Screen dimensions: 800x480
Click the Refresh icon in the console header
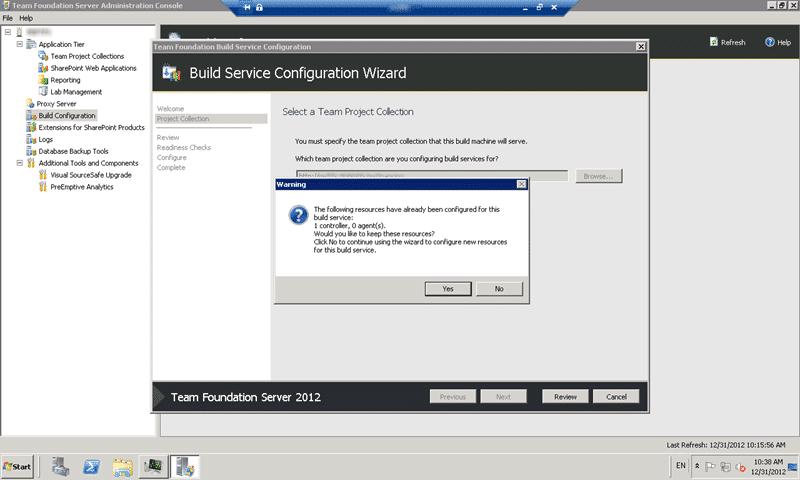(714, 42)
